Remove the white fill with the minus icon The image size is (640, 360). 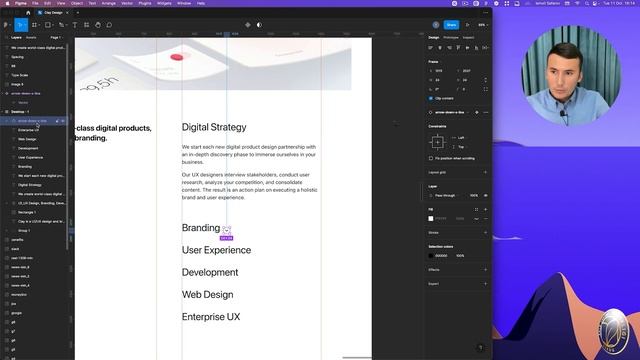point(486,219)
